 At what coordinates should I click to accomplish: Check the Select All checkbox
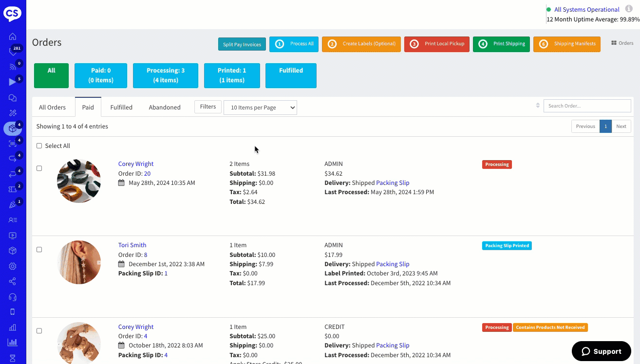point(39,146)
